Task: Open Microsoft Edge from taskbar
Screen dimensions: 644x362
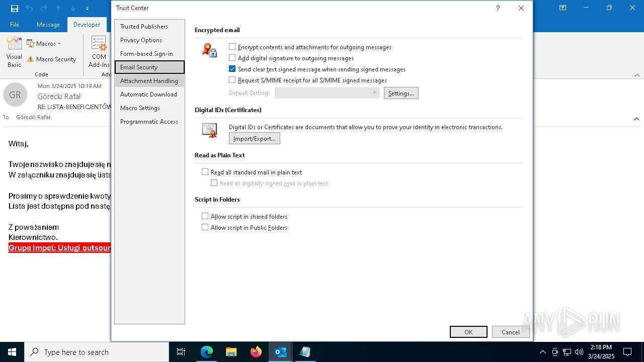Action: tap(207, 352)
